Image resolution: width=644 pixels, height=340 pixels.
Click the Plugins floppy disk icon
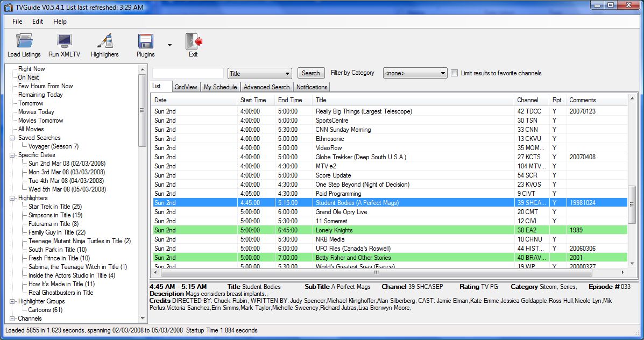pos(145,41)
